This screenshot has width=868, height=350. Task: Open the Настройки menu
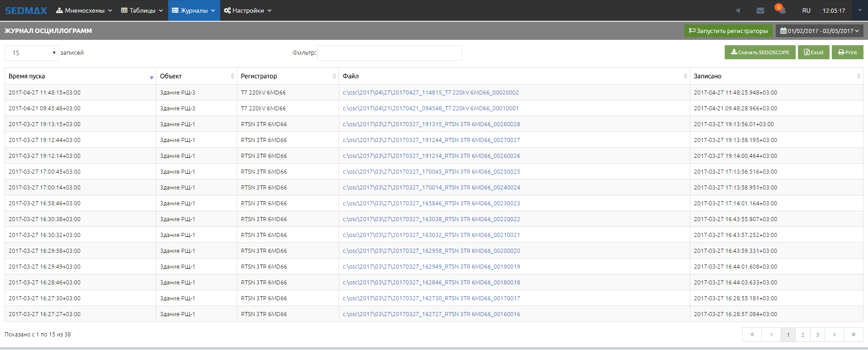(x=248, y=10)
